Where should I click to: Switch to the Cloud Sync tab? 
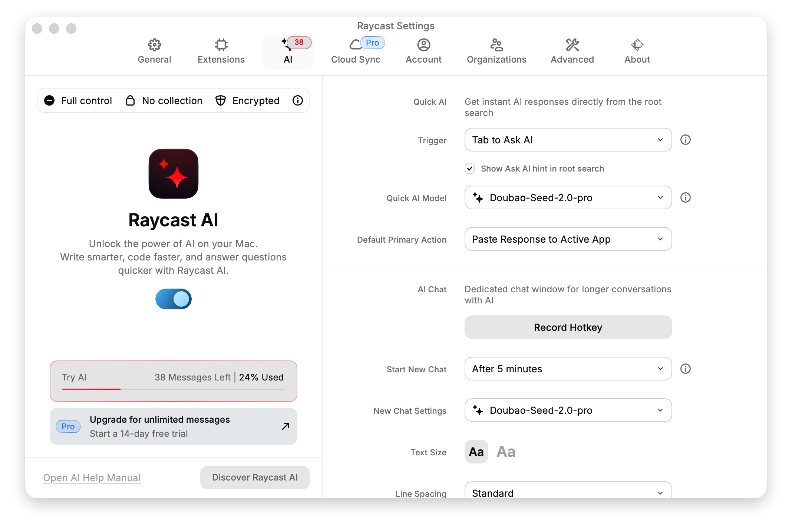click(x=356, y=51)
